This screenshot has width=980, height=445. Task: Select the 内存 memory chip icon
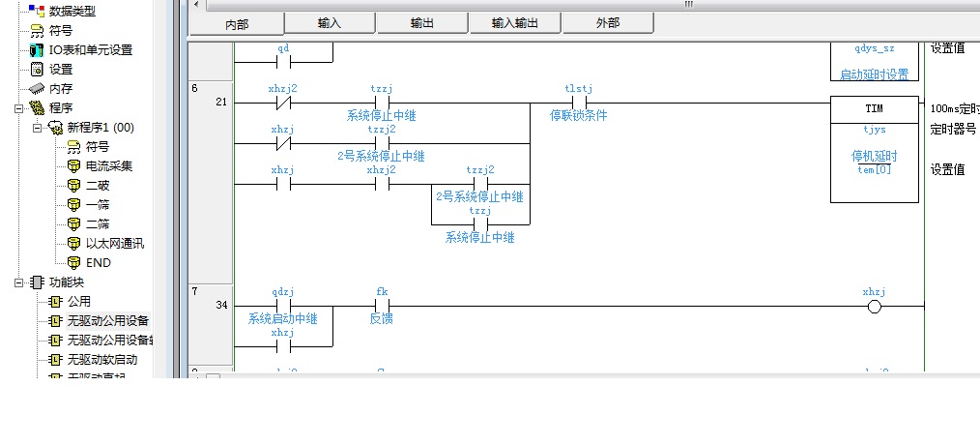coord(37,88)
